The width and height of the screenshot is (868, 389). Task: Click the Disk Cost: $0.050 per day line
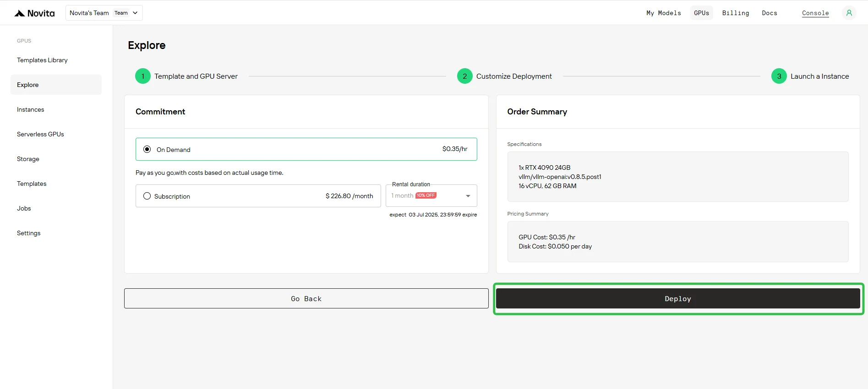tap(555, 246)
